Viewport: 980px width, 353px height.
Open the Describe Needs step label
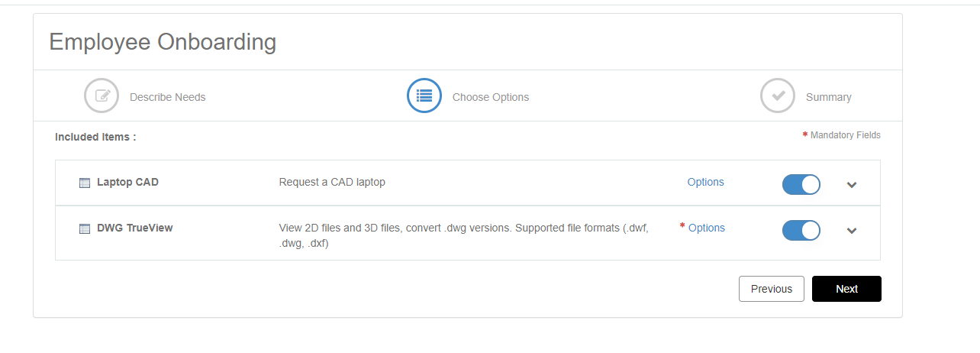[167, 97]
